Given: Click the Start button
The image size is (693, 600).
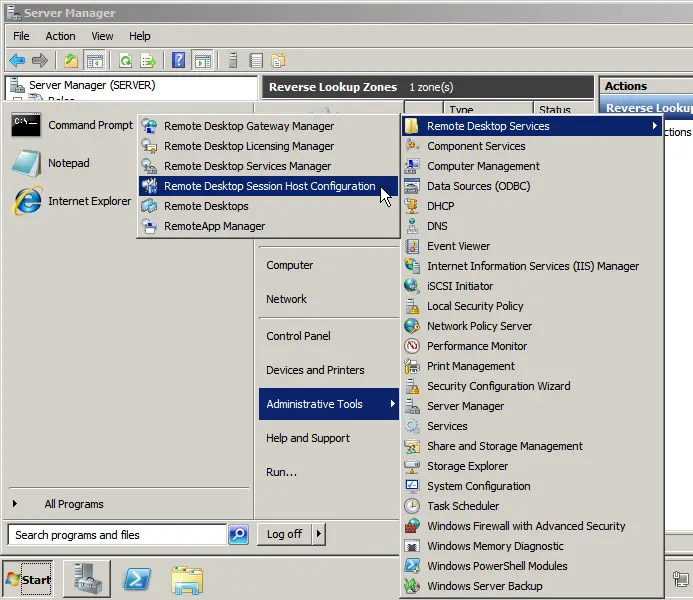Looking at the screenshot, I should (x=29, y=579).
